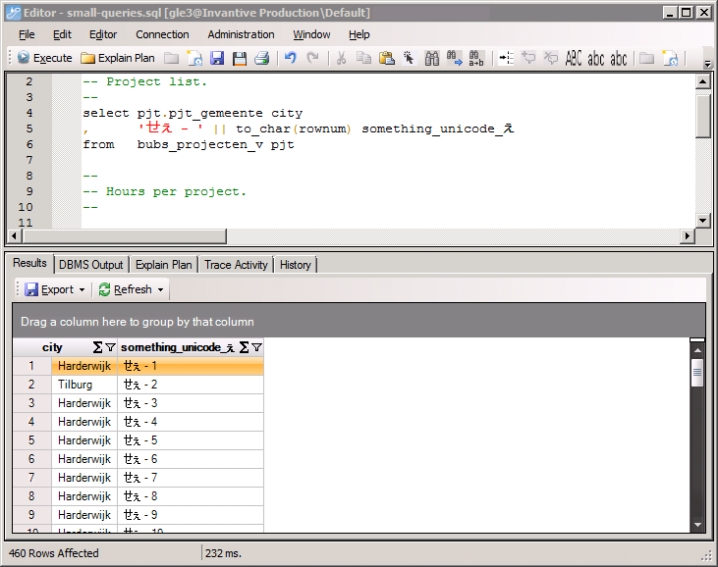The image size is (718, 567).
Task: Click the Find binoculars icon
Action: point(431,58)
